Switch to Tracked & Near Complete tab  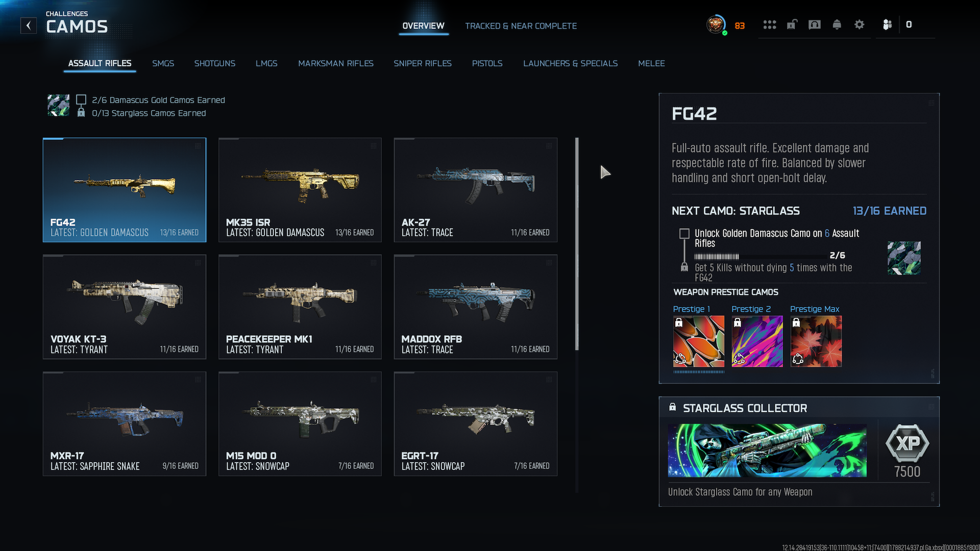click(521, 26)
